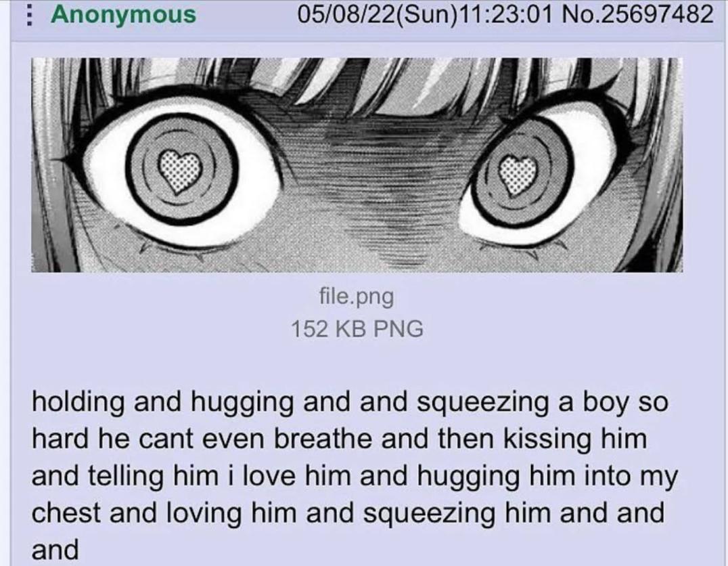Click the final 'and' on last line
This screenshot has width=728, height=566.
click(x=55, y=550)
